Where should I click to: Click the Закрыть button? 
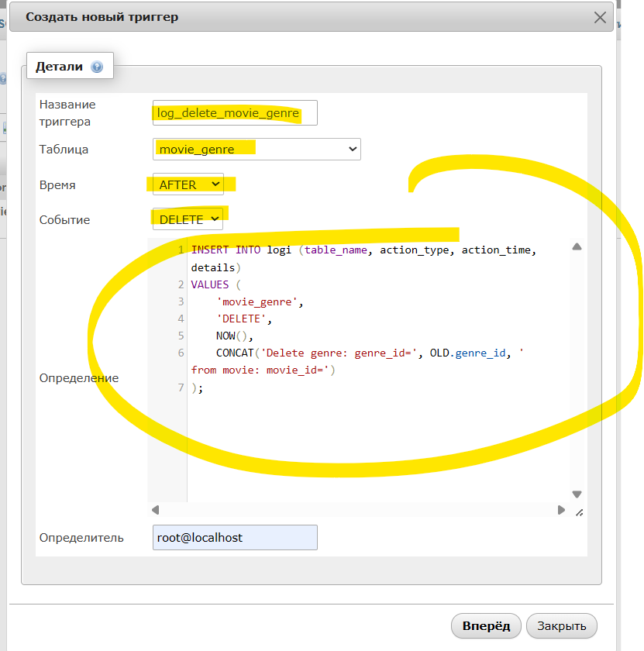tap(561, 625)
